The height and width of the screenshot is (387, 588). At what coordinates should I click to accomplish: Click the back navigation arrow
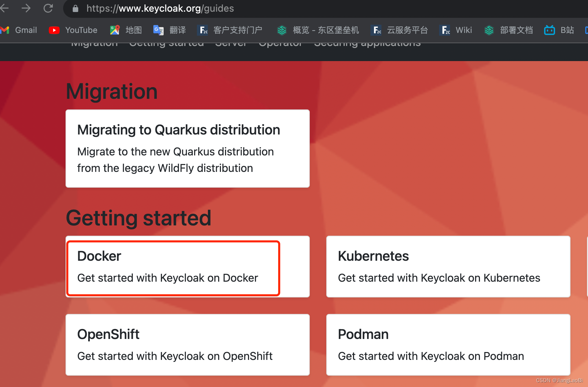tap(5, 8)
